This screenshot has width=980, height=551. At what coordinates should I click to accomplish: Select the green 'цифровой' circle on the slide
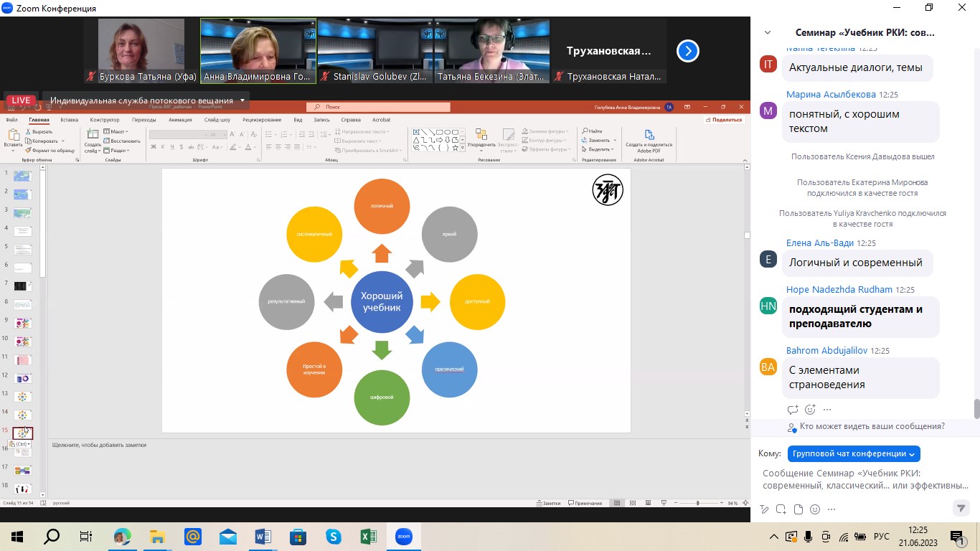point(382,397)
